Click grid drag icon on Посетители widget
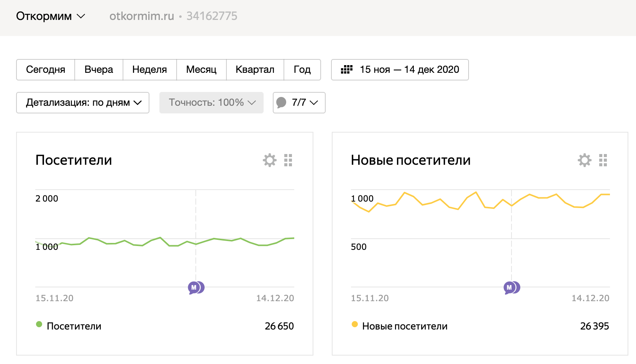Viewport: 636px width, 364px height. pyautogui.click(x=288, y=160)
